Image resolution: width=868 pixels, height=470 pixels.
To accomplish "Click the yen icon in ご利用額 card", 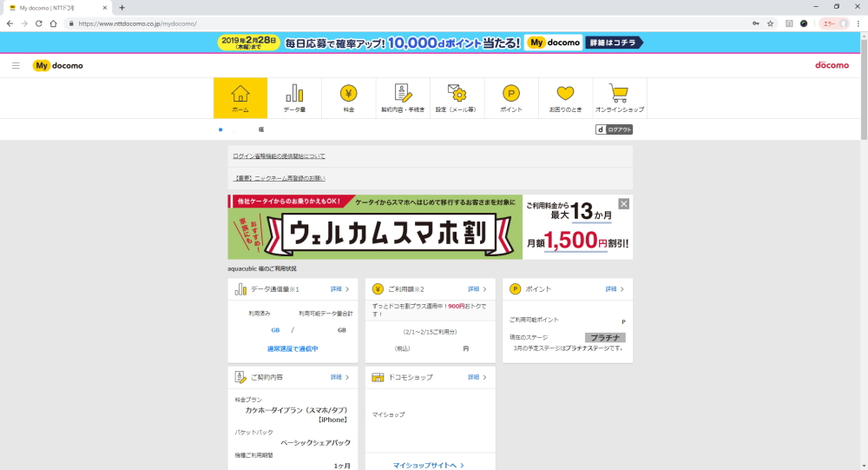I will click(x=378, y=289).
